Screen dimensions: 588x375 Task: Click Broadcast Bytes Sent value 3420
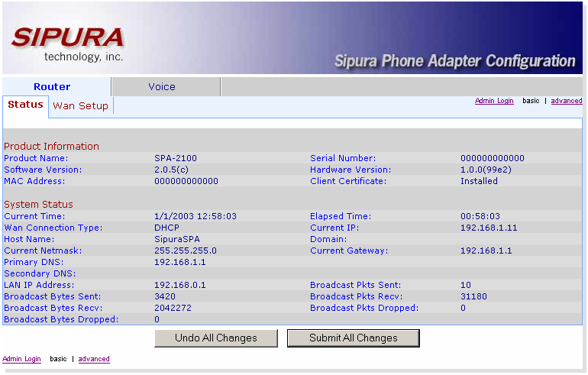165,296
